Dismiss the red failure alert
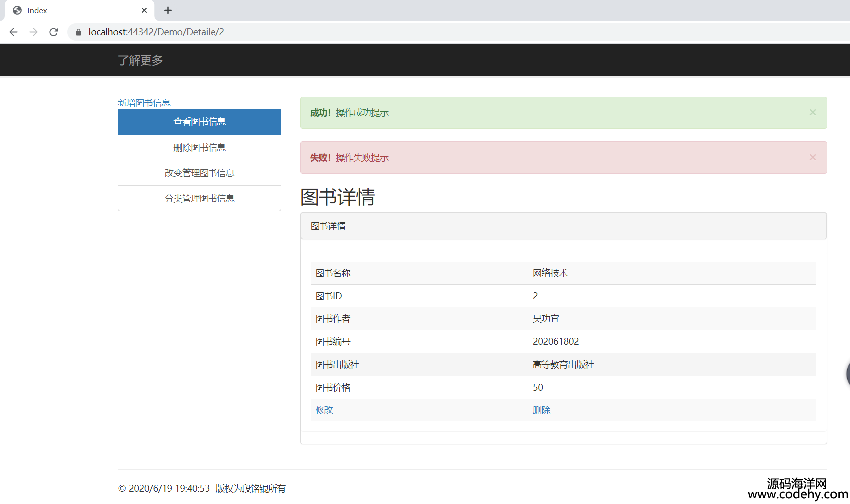The image size is (850, 504). coord(812,157)
